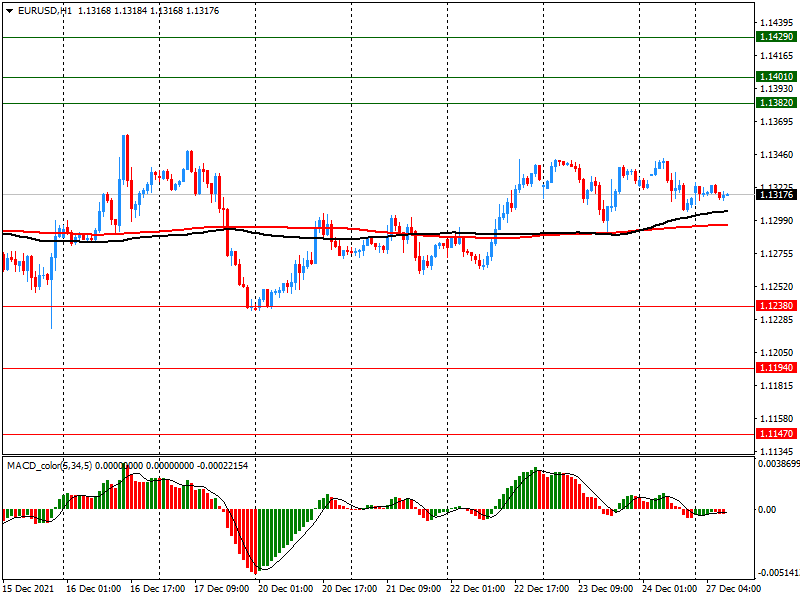Screen dimensions: 800x600
Task: Click the 1.13460 price scale value
Action: coord(777,155)
